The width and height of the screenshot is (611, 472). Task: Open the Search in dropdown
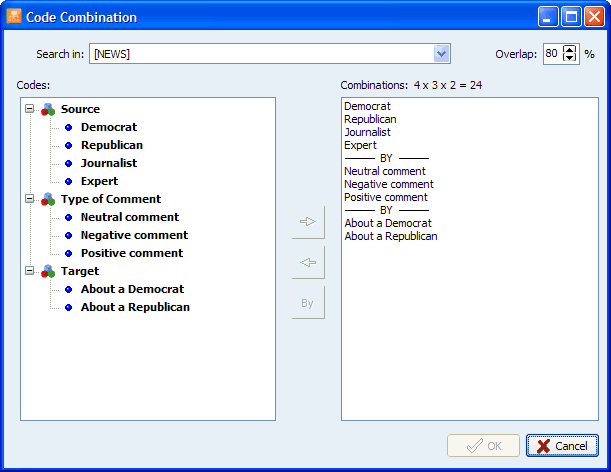pyautogui.click(x=441, y=54)
